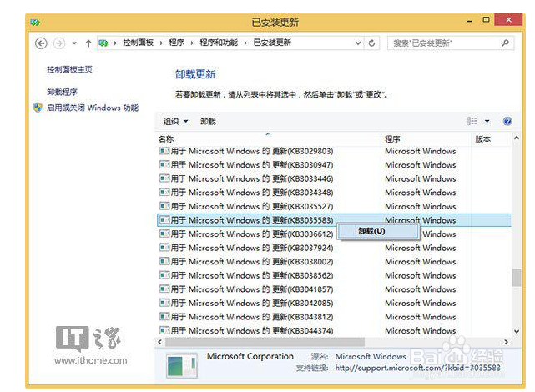Click the 卸载 toolbar button
The height and width of the screenshot is (392, 535).
[x=208, y=121]
